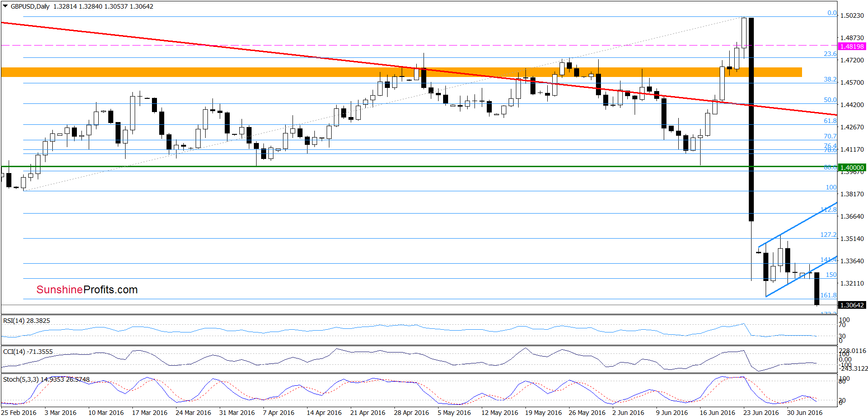Click the RSI(14) 28.3825 indicator label
This screenshot has height=419, width=868.
pos(26,321)
